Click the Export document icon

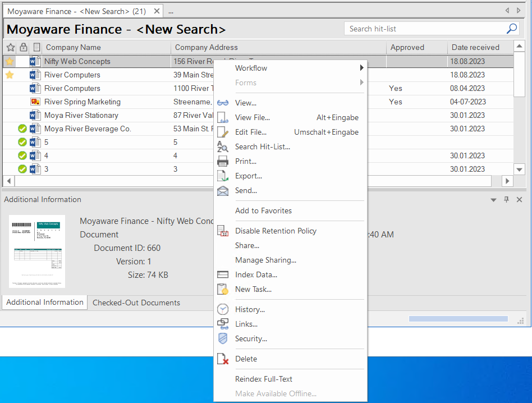tap(223, 176)
